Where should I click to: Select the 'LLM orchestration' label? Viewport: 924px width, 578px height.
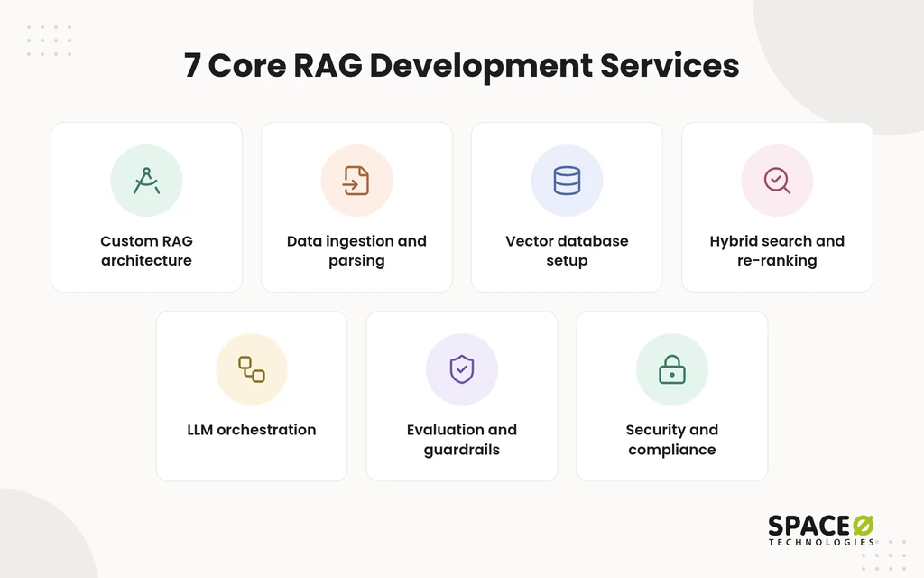(x=252, y=429)
